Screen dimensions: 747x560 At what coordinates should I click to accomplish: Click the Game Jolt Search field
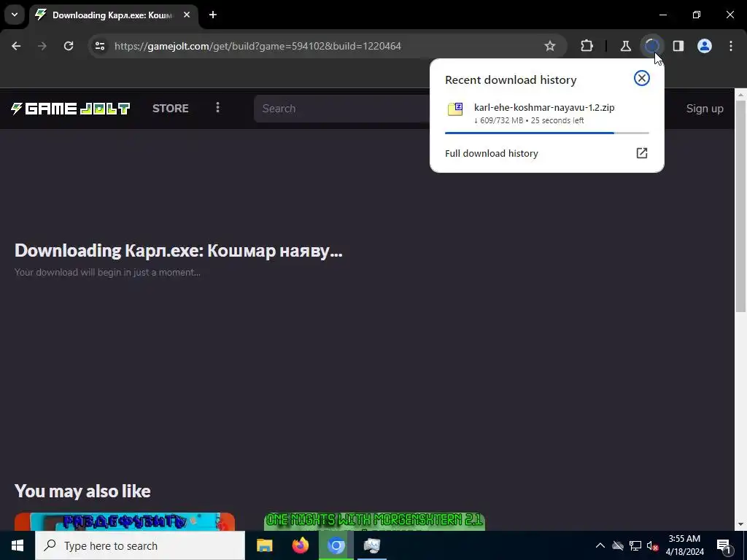point(342,109)
